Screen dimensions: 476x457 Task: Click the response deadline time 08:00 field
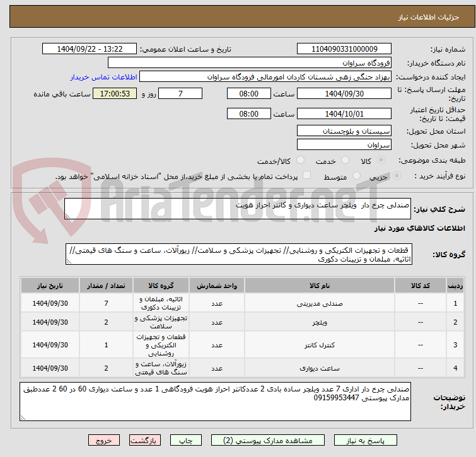pos(248,93)
